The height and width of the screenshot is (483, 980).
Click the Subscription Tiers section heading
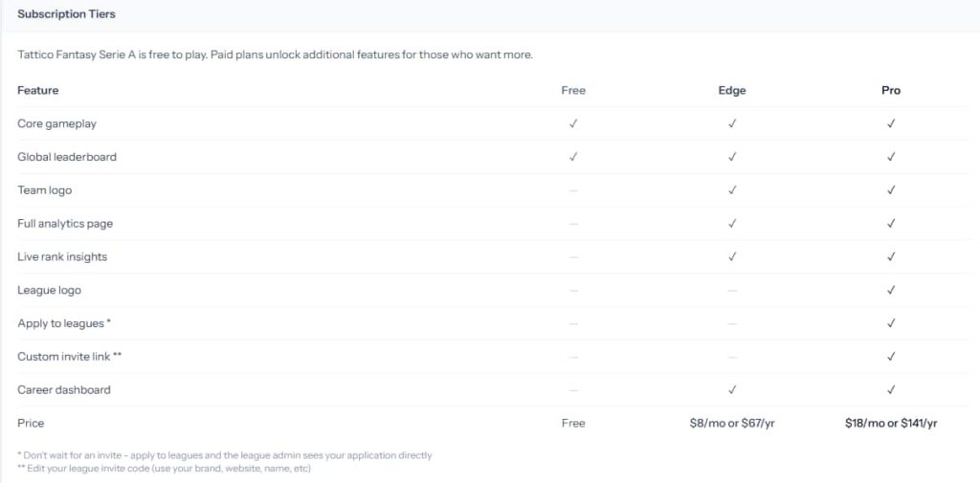click(66, 14)
